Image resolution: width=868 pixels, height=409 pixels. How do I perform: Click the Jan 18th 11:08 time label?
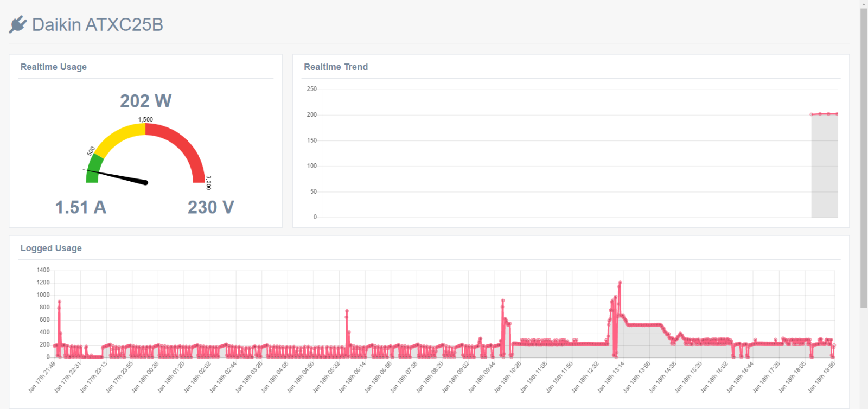pyautogui.click(x=534, y=377)
